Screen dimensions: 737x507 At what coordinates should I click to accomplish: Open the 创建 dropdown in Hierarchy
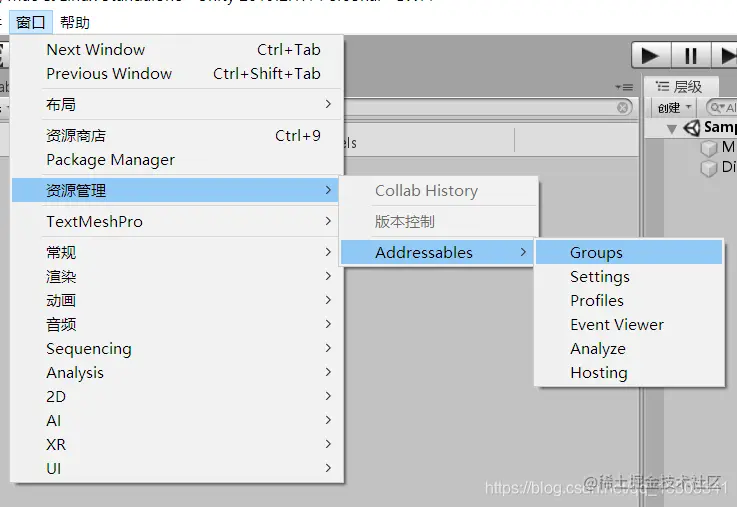click(674, 108)
